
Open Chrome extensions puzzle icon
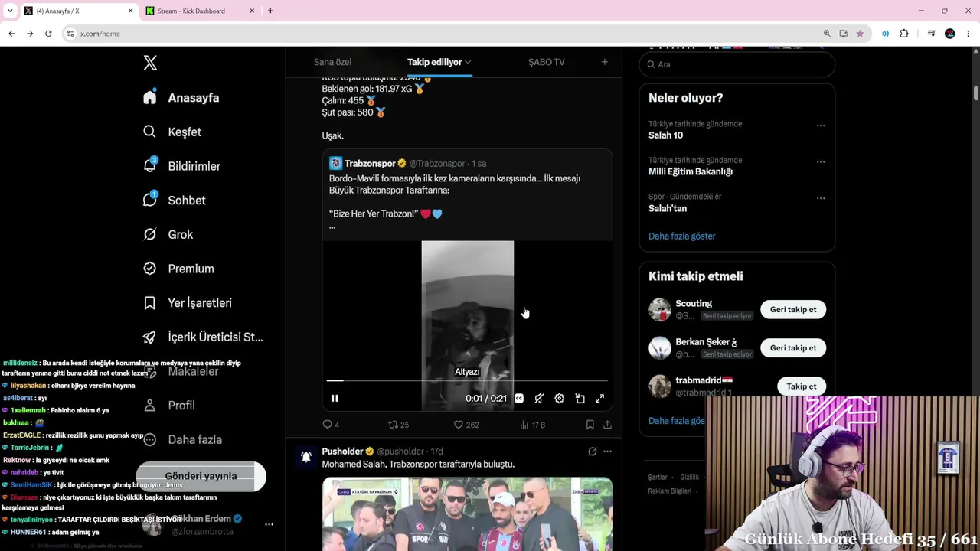[904, 34]
